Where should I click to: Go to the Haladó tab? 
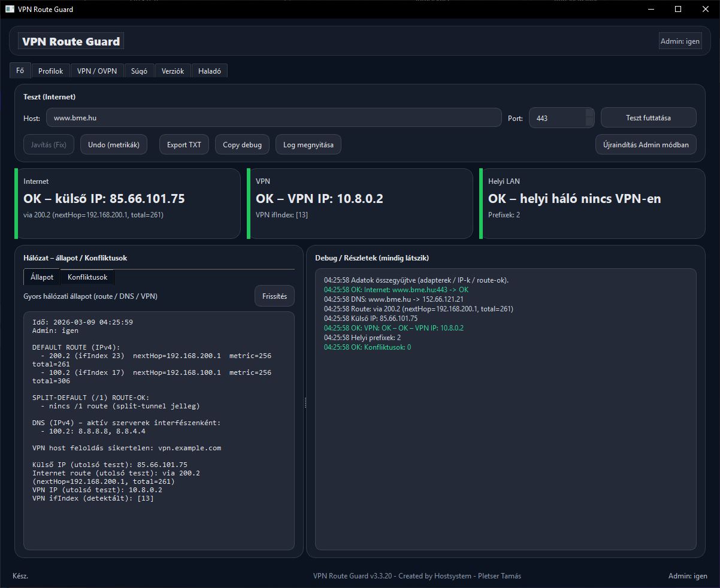coord(210,71)
